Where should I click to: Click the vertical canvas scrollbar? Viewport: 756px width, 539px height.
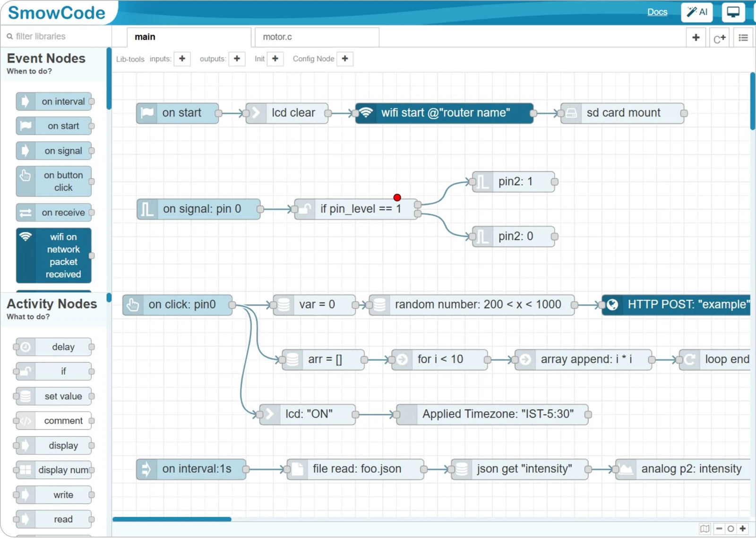(x=752, y=101)
